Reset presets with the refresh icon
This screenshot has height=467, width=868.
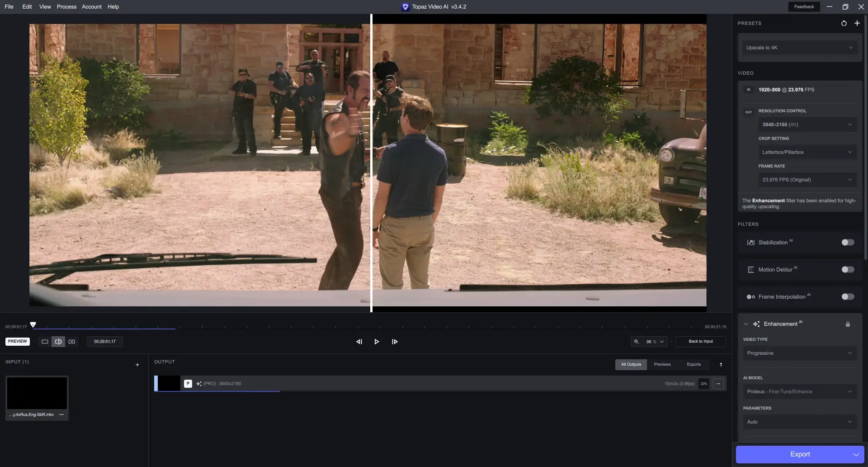tap(844, 23)
